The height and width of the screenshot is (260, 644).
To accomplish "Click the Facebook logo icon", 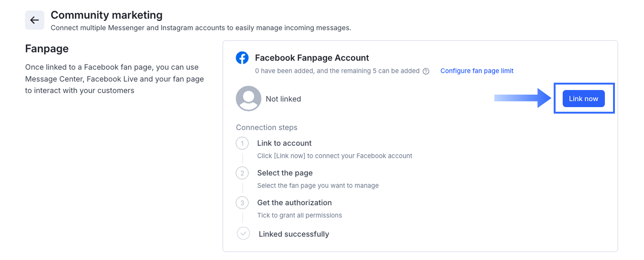I will click(242, 58).
